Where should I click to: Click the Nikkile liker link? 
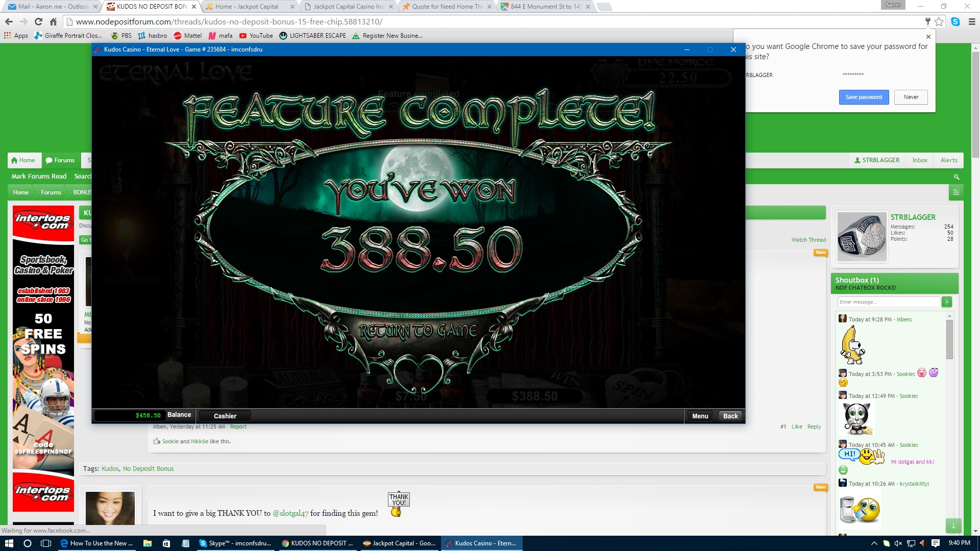(200, 442)
